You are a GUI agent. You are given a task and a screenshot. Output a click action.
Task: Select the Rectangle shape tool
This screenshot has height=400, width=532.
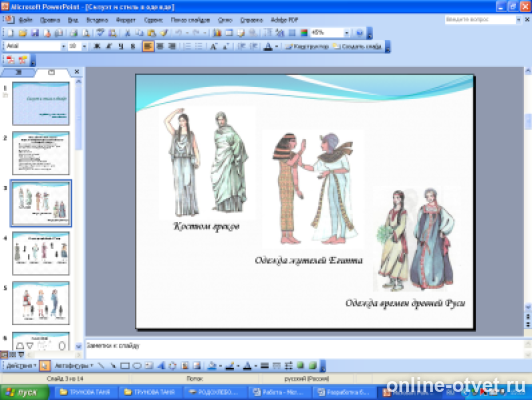pos(125,366)
